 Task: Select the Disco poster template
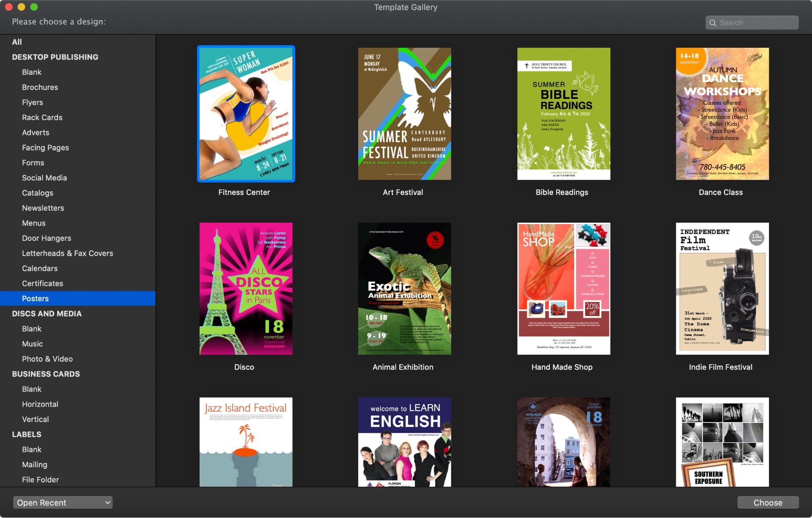pos(245,289)
